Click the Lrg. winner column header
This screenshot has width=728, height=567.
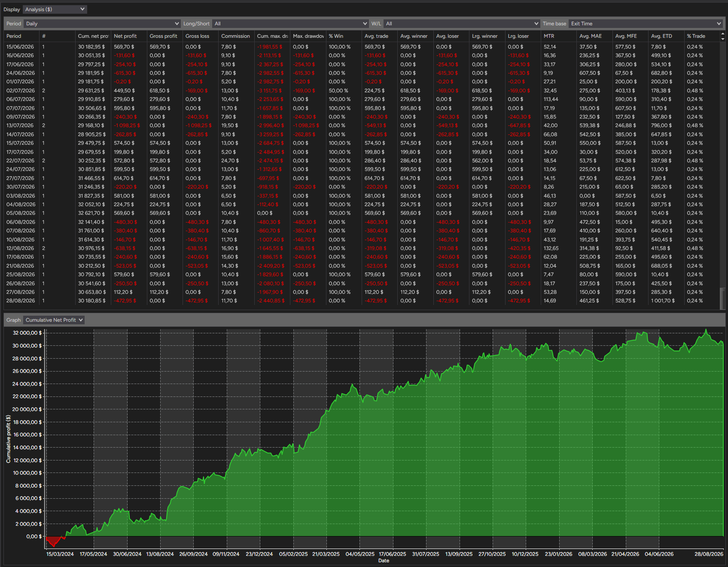(x=487, y=36)
